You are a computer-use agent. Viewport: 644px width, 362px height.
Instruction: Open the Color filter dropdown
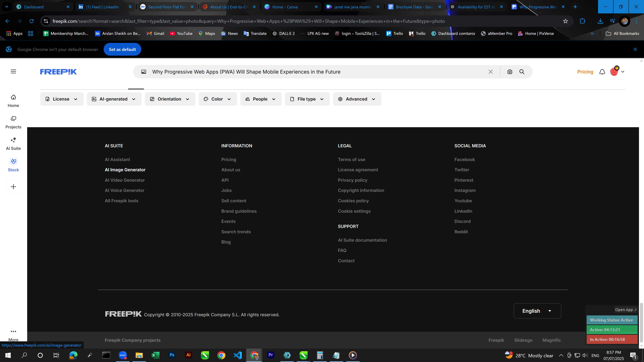pyautogui.click(x=218, y=99)
